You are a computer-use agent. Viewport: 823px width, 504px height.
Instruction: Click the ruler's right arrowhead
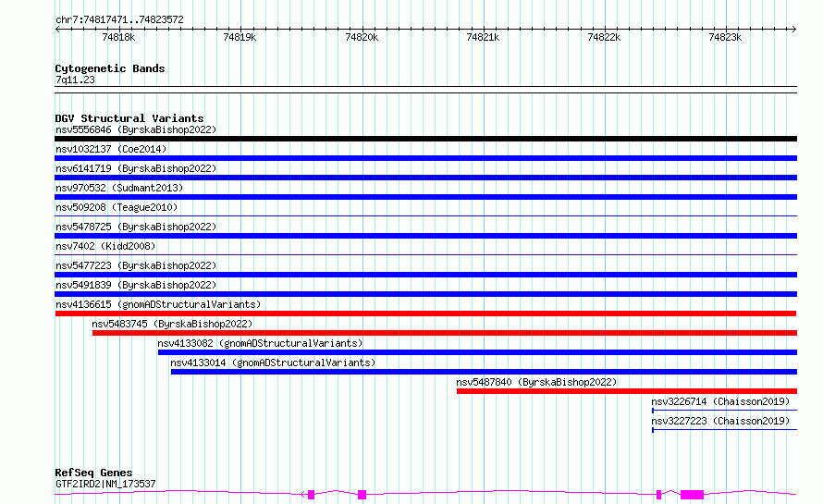coord(794,29)
